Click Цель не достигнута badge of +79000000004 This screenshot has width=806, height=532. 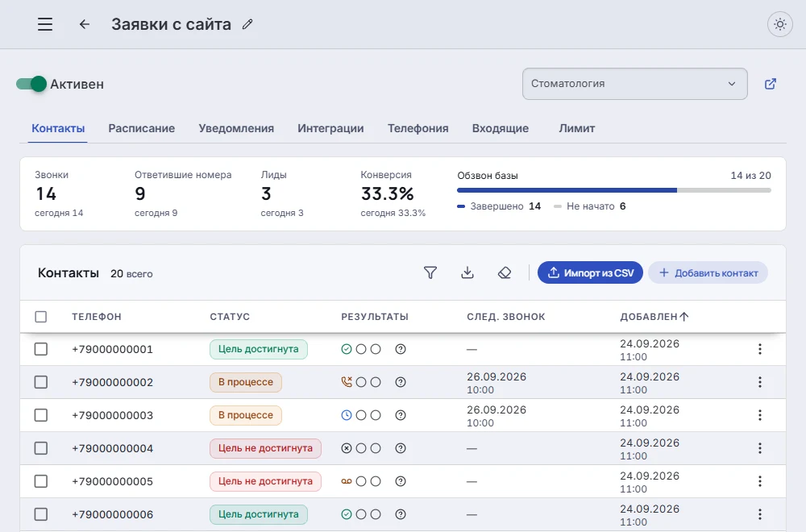point(265,448)
